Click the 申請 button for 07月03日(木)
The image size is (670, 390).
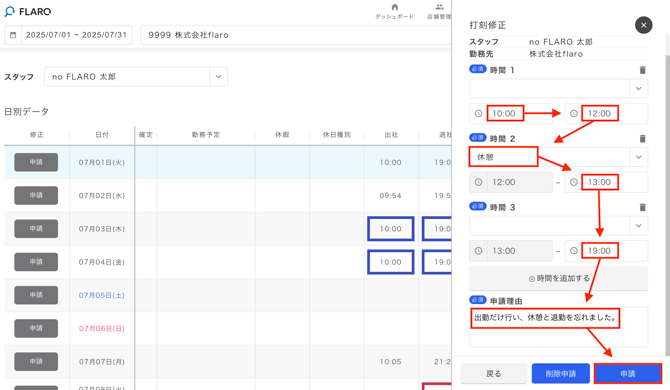(x=36, y=229)
